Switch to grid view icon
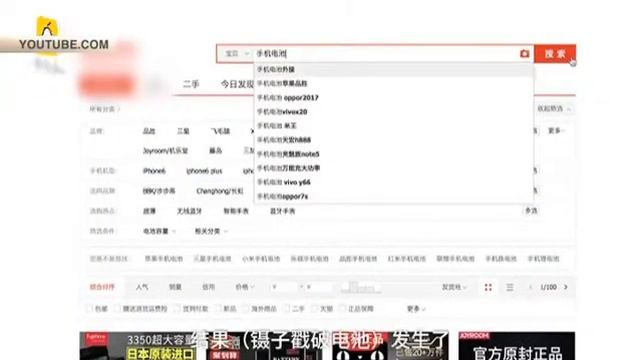This screenshot has height=360, width=640. [488, 287]
